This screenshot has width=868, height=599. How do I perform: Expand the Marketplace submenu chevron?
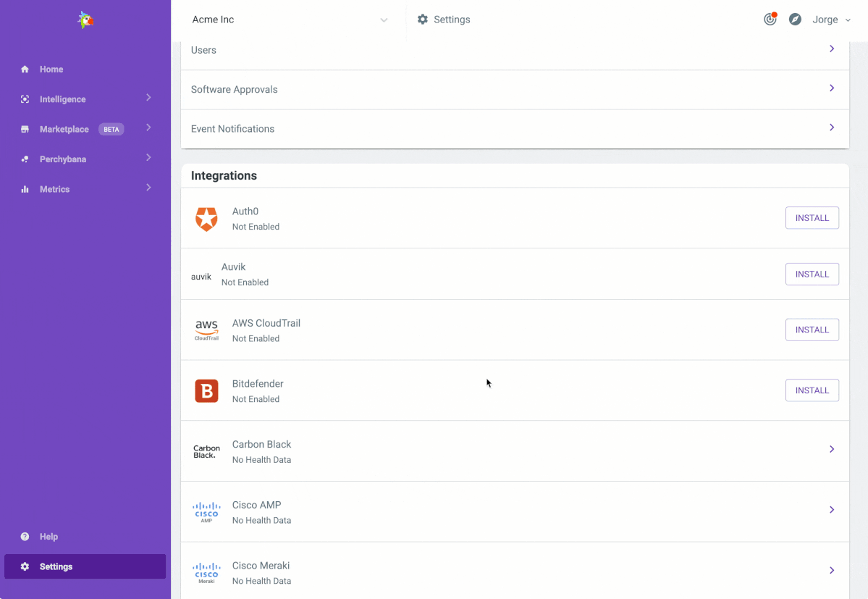[x=148, y=127]
